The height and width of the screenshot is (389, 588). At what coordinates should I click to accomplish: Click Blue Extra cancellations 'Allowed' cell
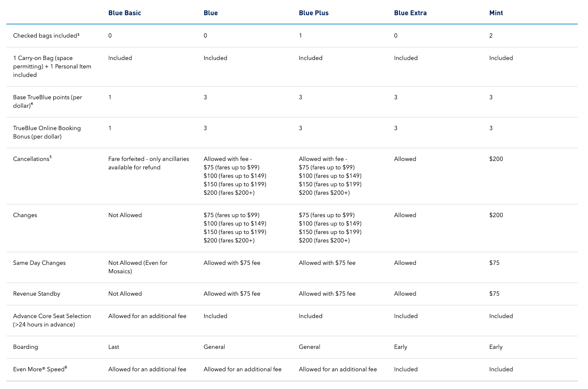pos(405,159)
